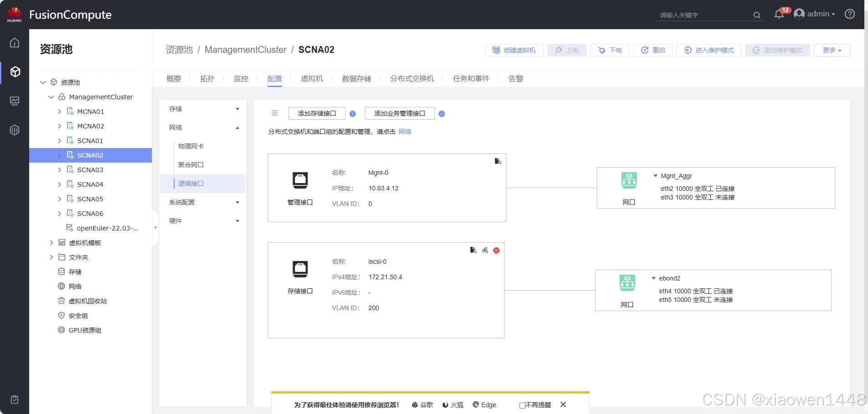Screen dimensions: 868x414
Task: Open the 更多 dropdown menu
Action: point(832,50)
